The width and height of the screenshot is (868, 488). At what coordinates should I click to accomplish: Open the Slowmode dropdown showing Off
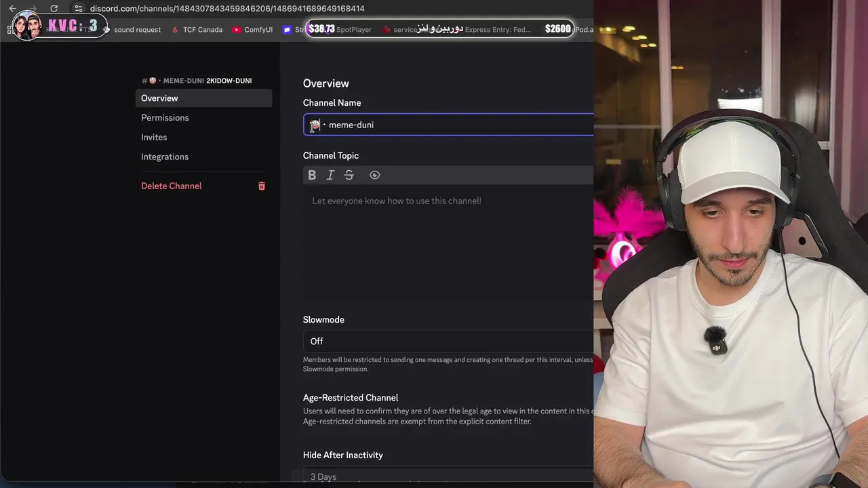pyautogui.click(x=448, y=341)
